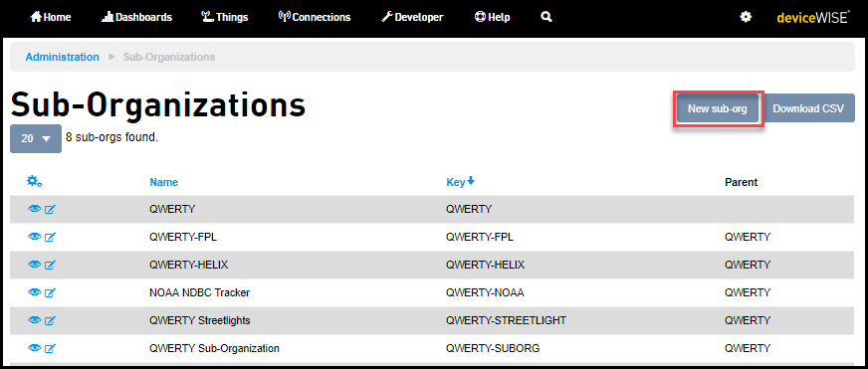This screenshot has width=868, height=369.
Task: Edit the QWERTY-HELIX sub-org
Action: click(x=50, y=265)
